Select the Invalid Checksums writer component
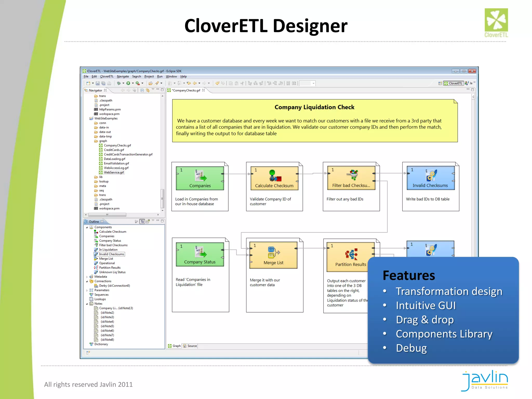Image resolution: width=532 pixels, height=399 pixels. 431,178
